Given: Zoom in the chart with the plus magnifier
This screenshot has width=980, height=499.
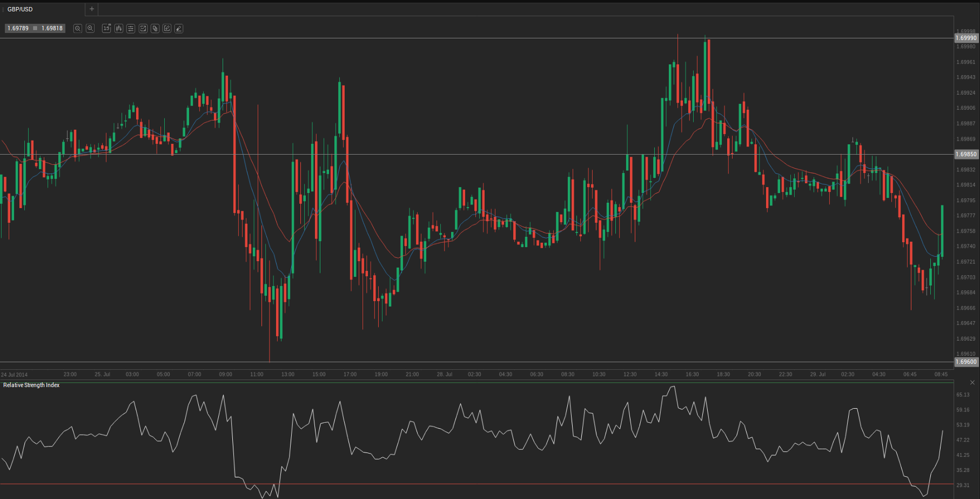Looking at the screenshot, I should 90,28.
